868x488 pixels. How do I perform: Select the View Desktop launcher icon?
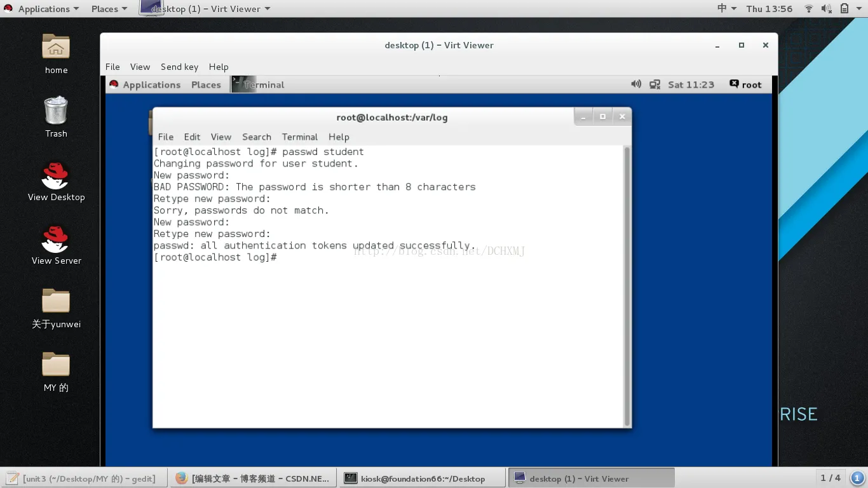(56, 175)
